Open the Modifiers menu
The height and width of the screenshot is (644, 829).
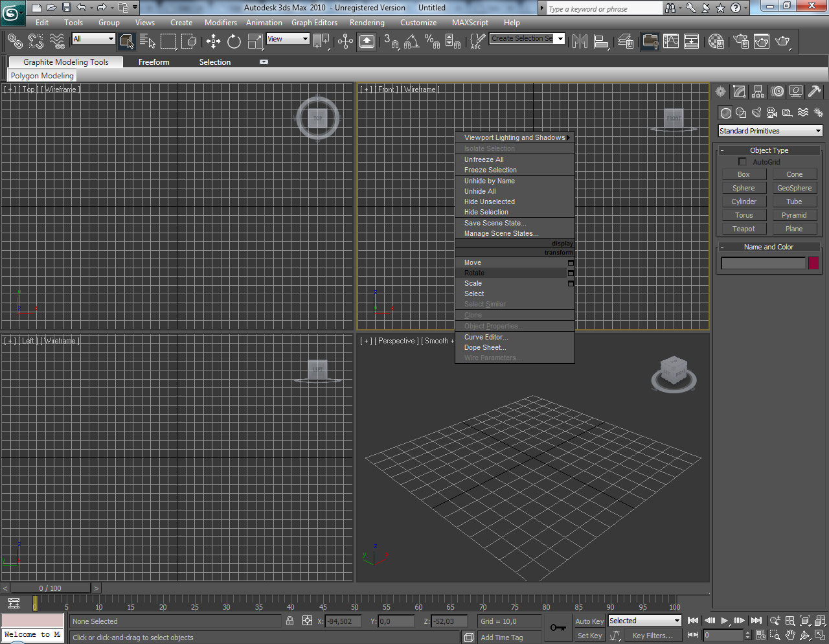pyautogui.click(x=221, y=23)
